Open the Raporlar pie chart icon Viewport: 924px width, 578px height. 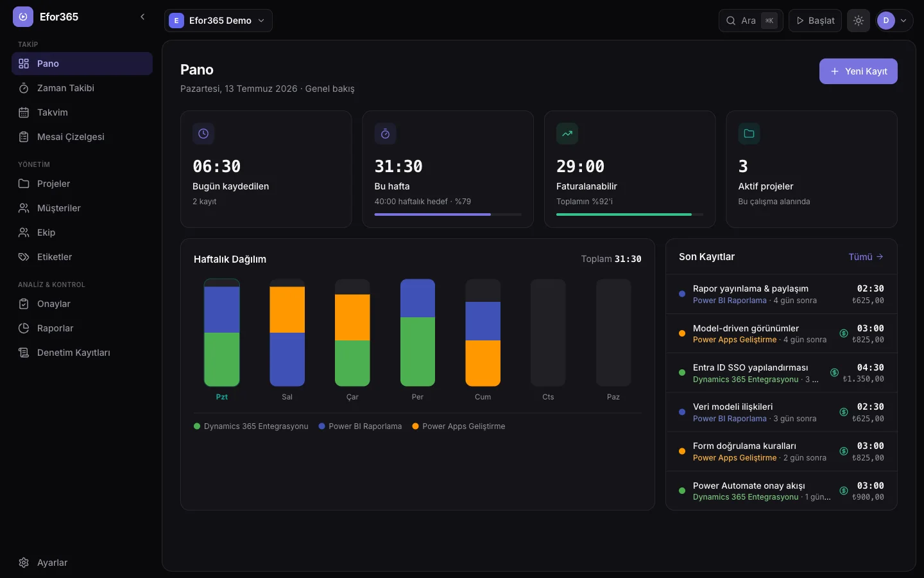click(24, 328)
